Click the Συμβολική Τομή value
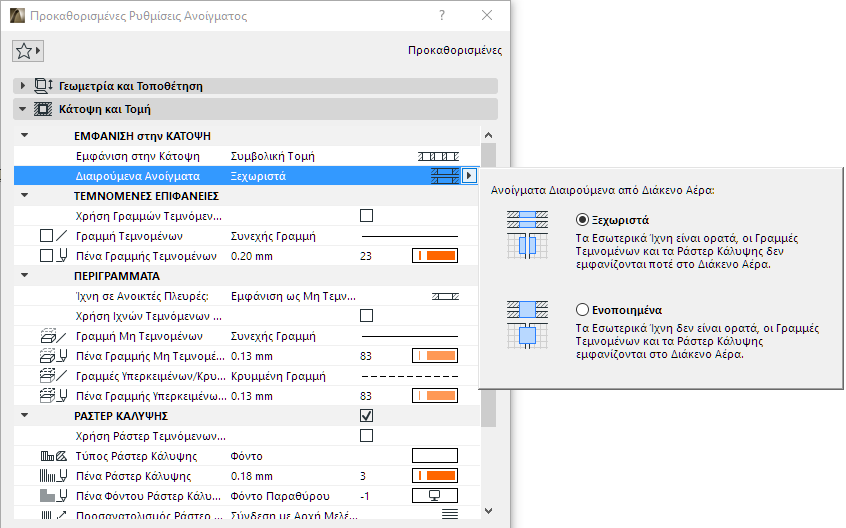Image resolution: width=846 pixels, height=528 pixels. tap(272, 156)
